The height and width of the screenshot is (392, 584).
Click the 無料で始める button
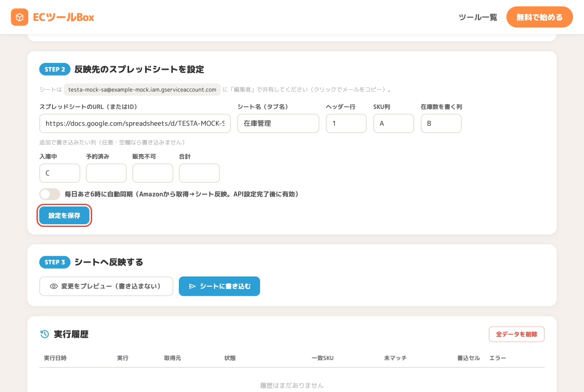[540, 17]
